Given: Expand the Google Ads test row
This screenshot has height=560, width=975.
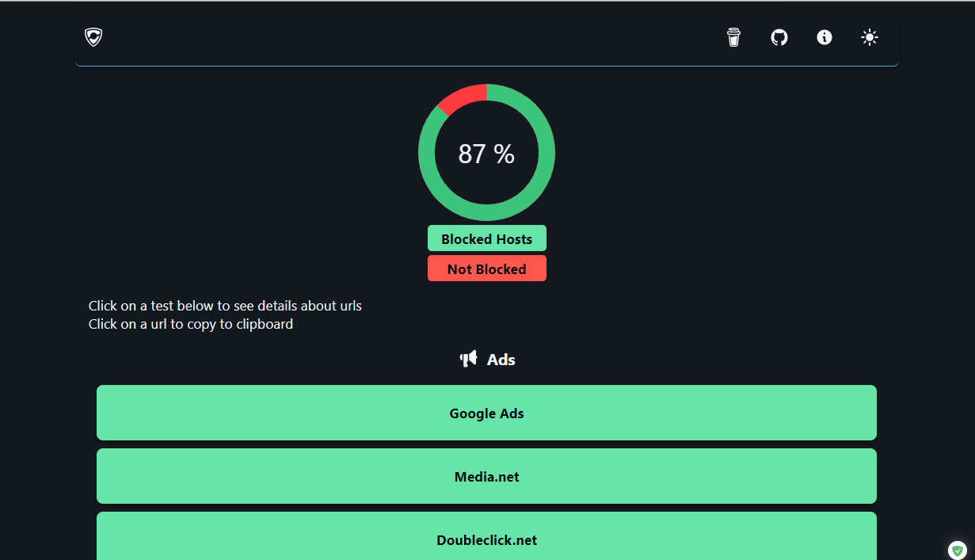Looking at the screenshot, I should [486, 413].
